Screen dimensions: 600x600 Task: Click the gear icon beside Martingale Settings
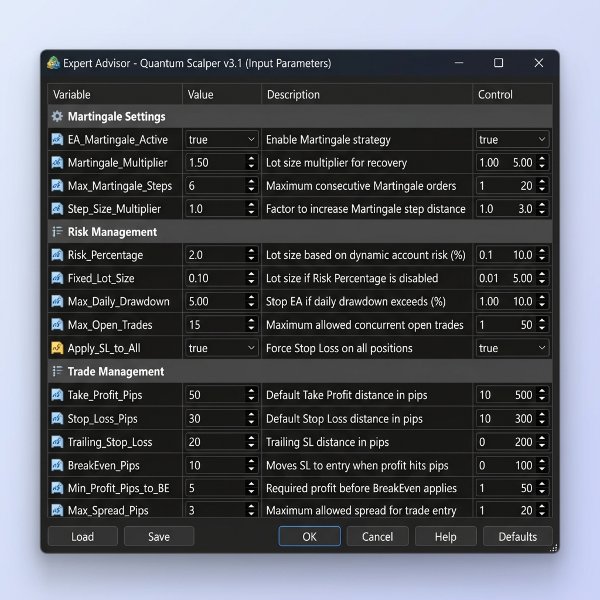[x=57, y=116]
